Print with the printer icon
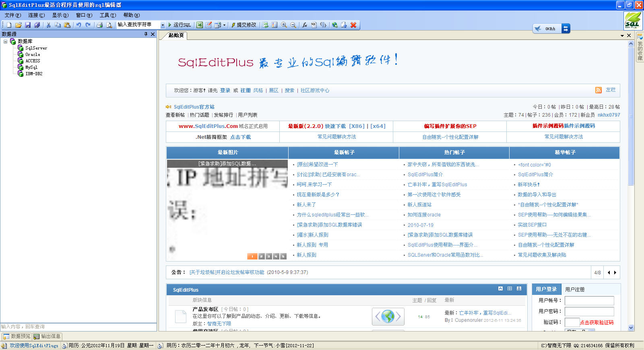 click(99, 25)
